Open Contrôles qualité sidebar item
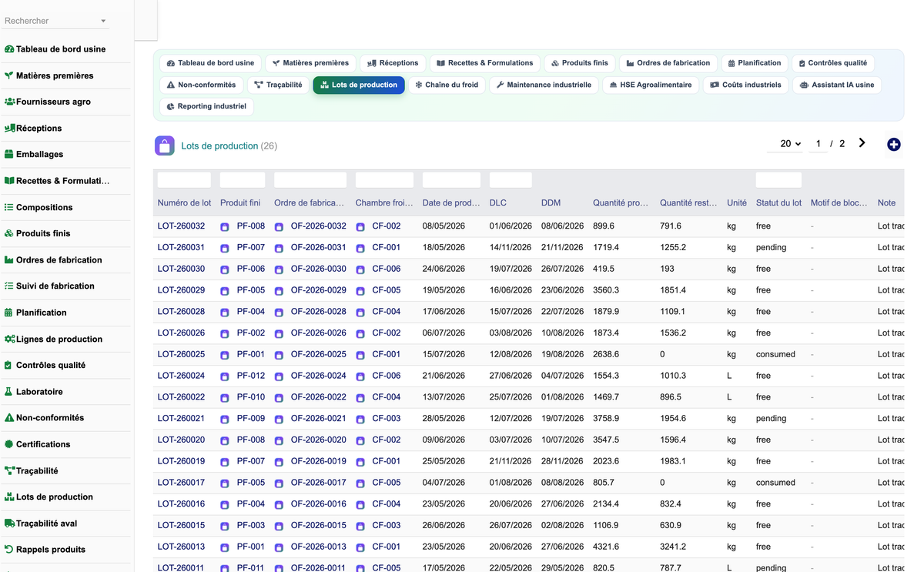The width and height of the screenshot is (924, 572). click(x=45, y=365)
